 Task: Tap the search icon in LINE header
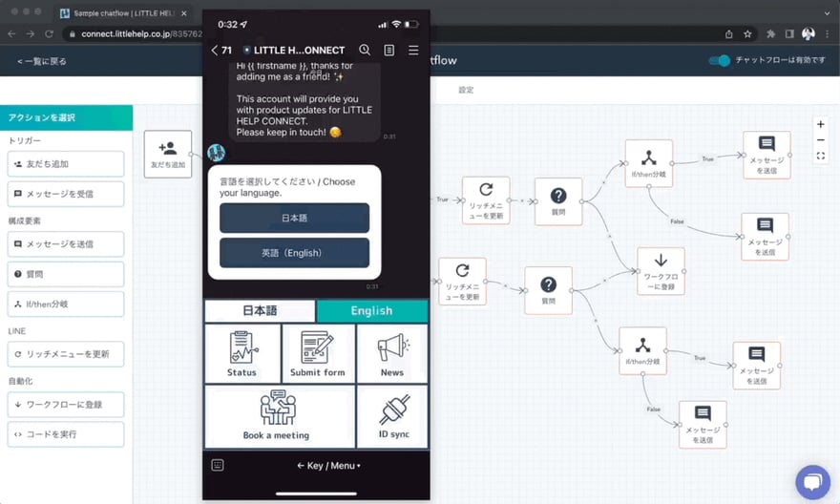click(x=365, y=50)
